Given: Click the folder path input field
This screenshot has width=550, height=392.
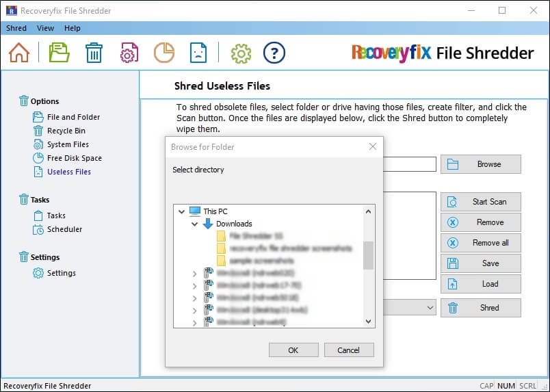Looking at the screenshot, I should click(x=410, y=164).
